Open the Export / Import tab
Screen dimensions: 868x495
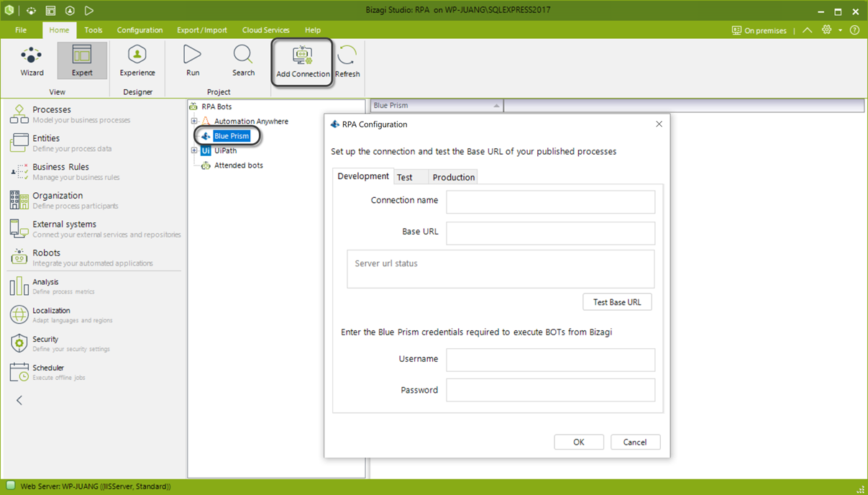[x=202, y=30]
